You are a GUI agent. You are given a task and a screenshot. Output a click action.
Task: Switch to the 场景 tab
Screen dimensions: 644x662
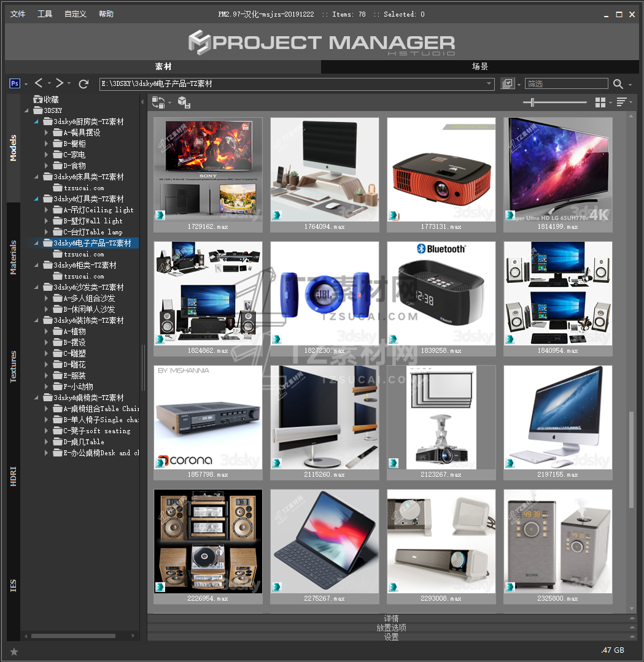(479, 67)
